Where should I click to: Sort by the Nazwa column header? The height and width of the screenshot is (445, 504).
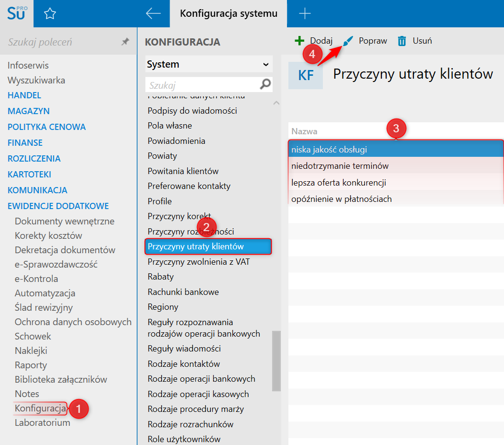tap(304, 131)
